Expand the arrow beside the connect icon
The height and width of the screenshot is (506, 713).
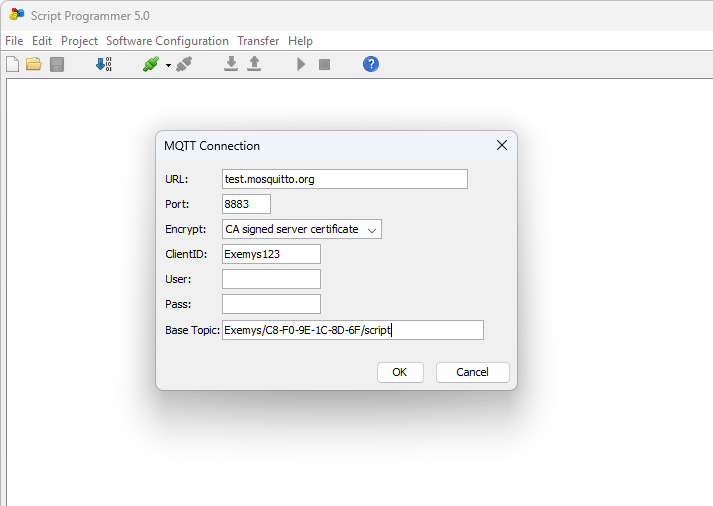(168, 65)
